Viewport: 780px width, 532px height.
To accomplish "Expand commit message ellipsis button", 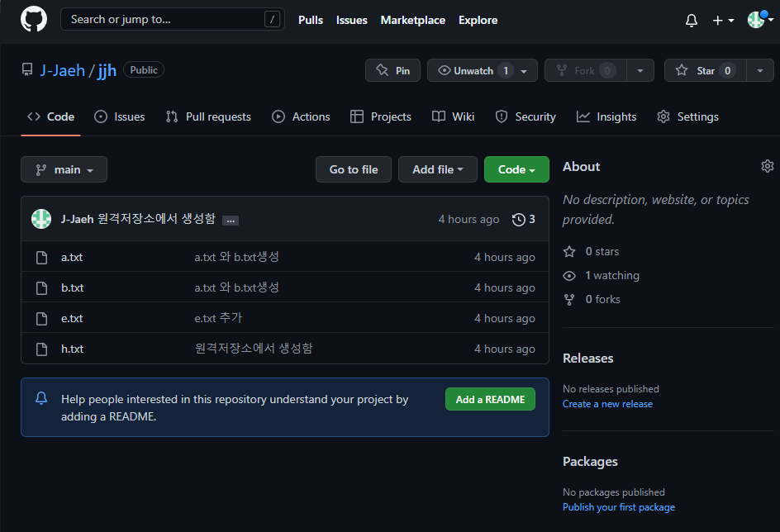I will [x=231, y=221].
